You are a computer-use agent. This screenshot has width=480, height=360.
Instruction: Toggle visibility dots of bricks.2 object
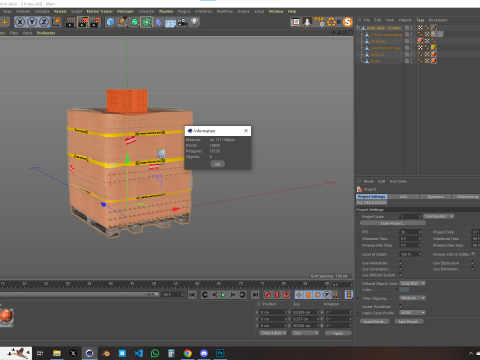(x=411, y=54)
